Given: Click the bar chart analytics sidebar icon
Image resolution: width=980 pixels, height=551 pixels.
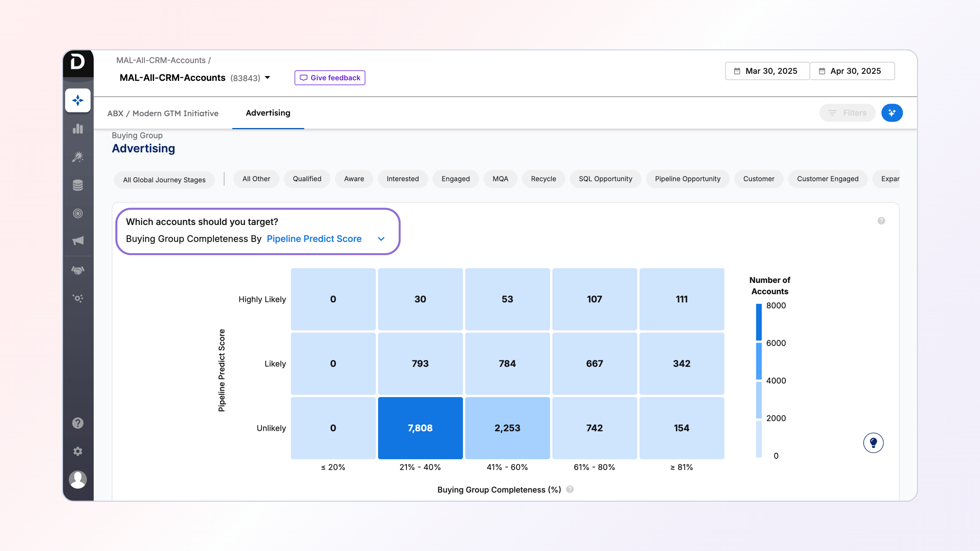Looking at the screenshot, I should [x=78, y=129].
